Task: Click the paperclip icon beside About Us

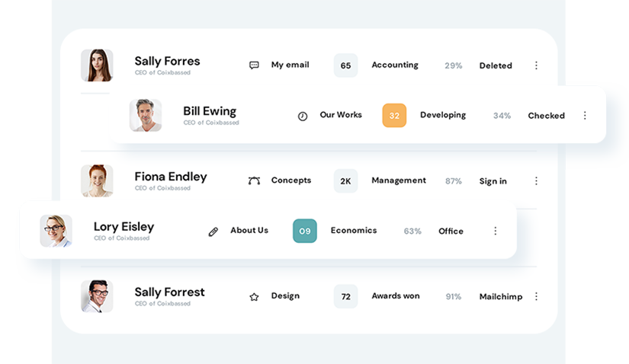Action: tap(213, 231)
